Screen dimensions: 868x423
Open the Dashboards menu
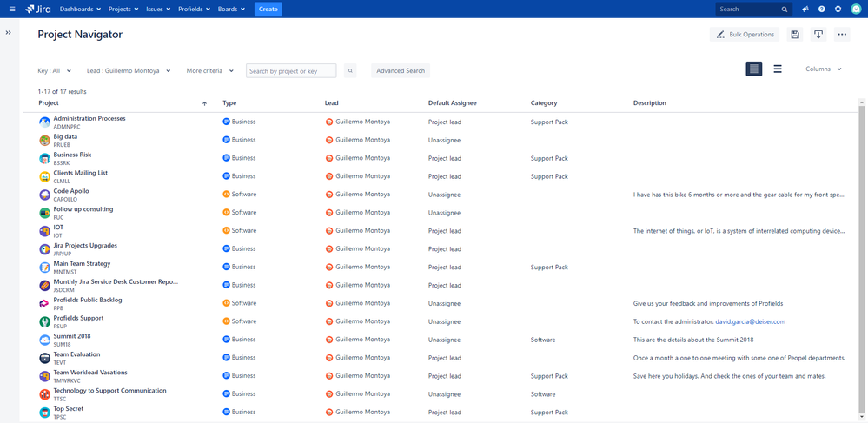tap(80, 9)
